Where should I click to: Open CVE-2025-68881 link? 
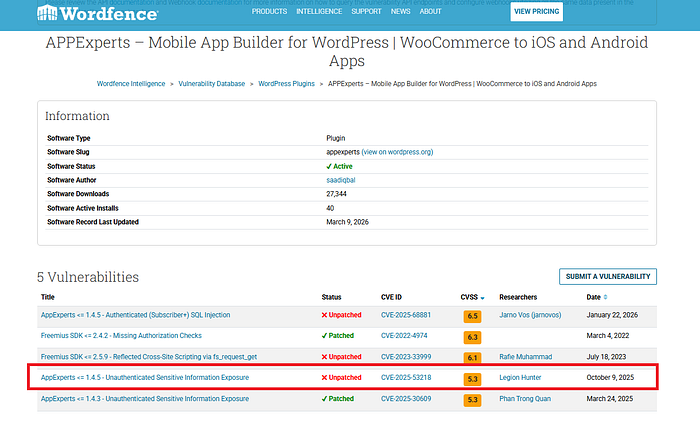point(406,315)
